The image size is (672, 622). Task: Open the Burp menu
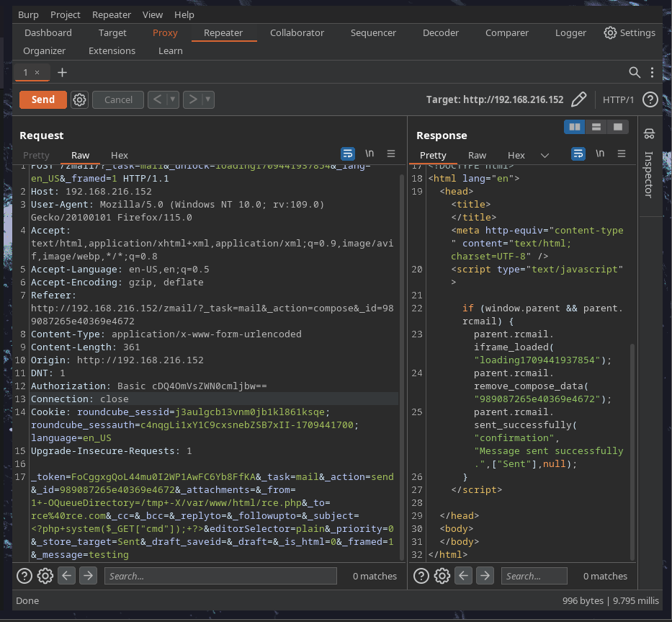coord(28,14)
